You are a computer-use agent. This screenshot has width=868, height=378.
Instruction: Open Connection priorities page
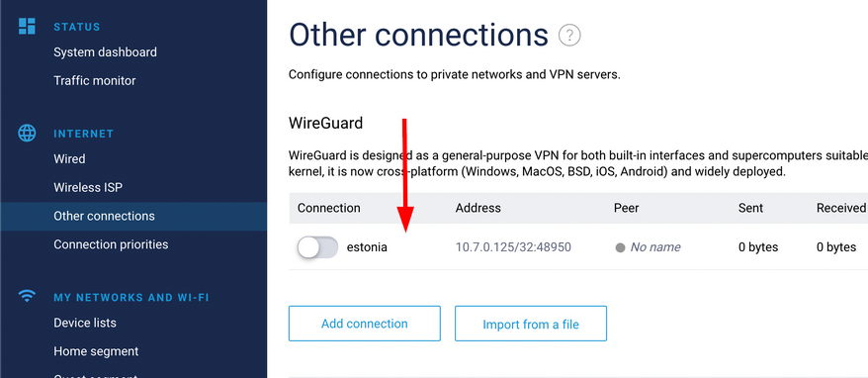(111, 244)
